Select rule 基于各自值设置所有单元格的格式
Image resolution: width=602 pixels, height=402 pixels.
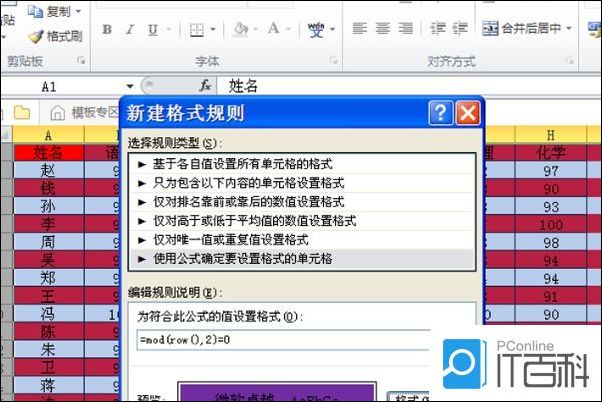302,164
